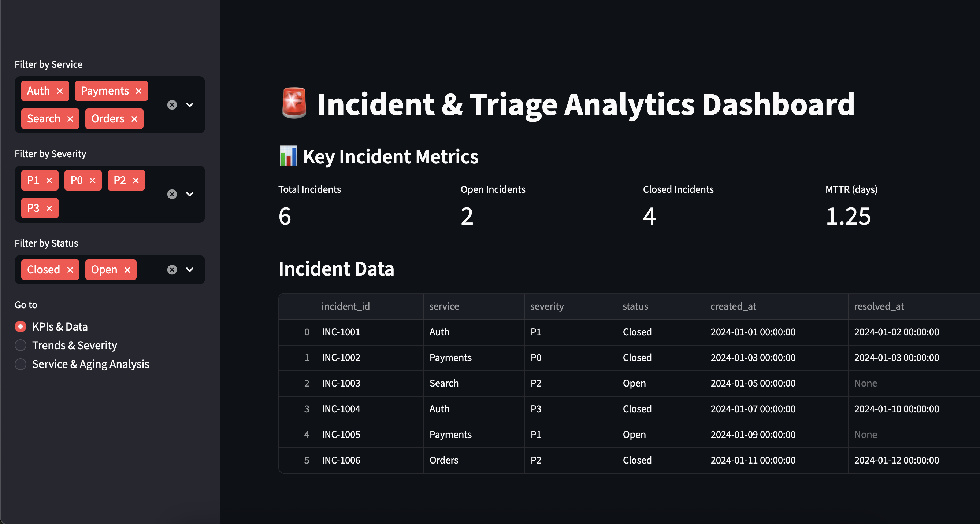Click the incident_id column header
Image resolution: width=980 pixels, height=524 pixels.
pos(345,306)
